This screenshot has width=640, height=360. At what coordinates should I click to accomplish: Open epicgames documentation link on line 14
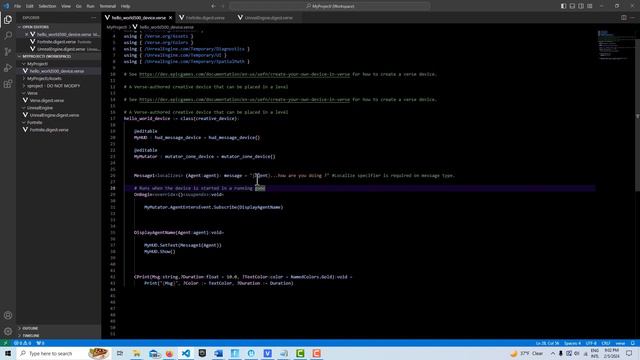pyautogui.click(x=244, y=100)
